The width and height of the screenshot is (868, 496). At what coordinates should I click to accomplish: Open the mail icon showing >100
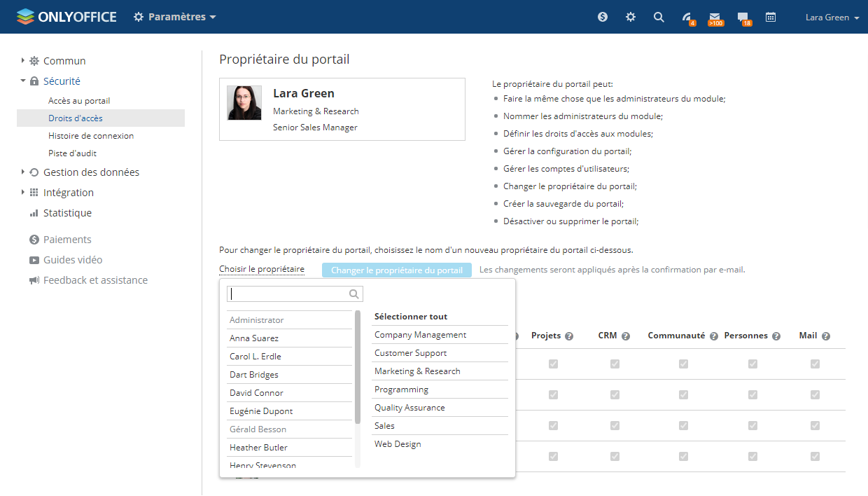point(715,18)
